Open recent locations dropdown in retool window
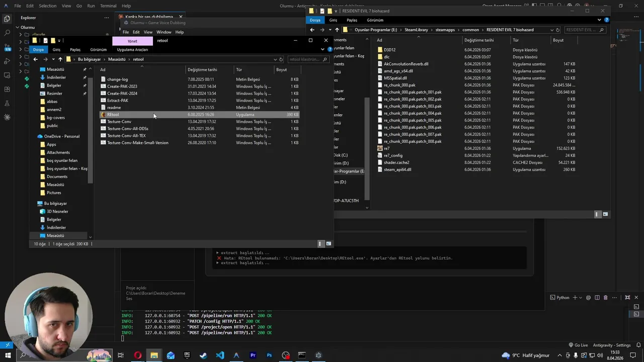 coord(53,59)
